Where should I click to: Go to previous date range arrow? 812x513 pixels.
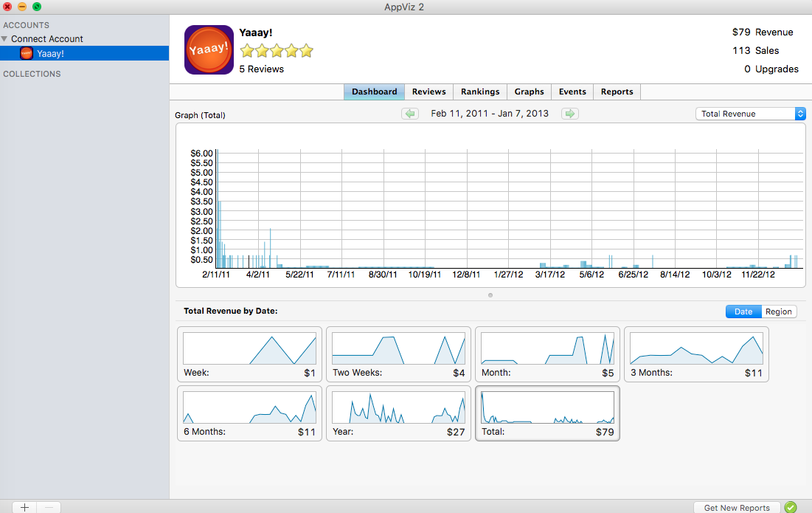coord(409,114)
